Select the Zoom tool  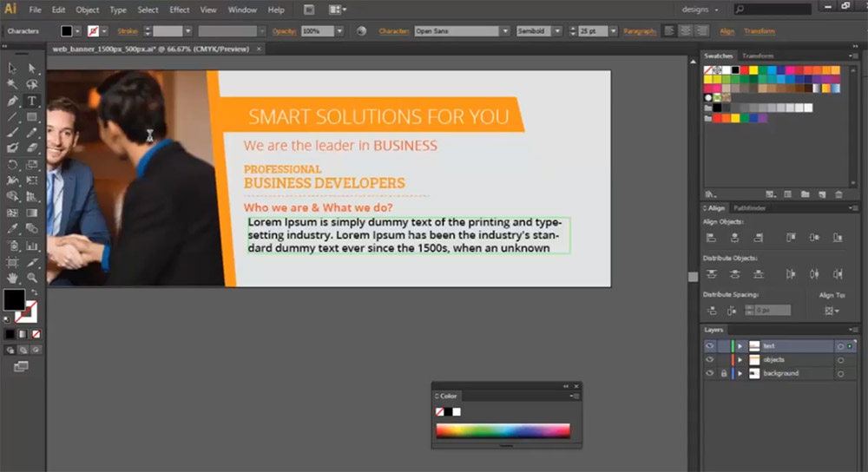pyautogui.click(x=32, y=278)
